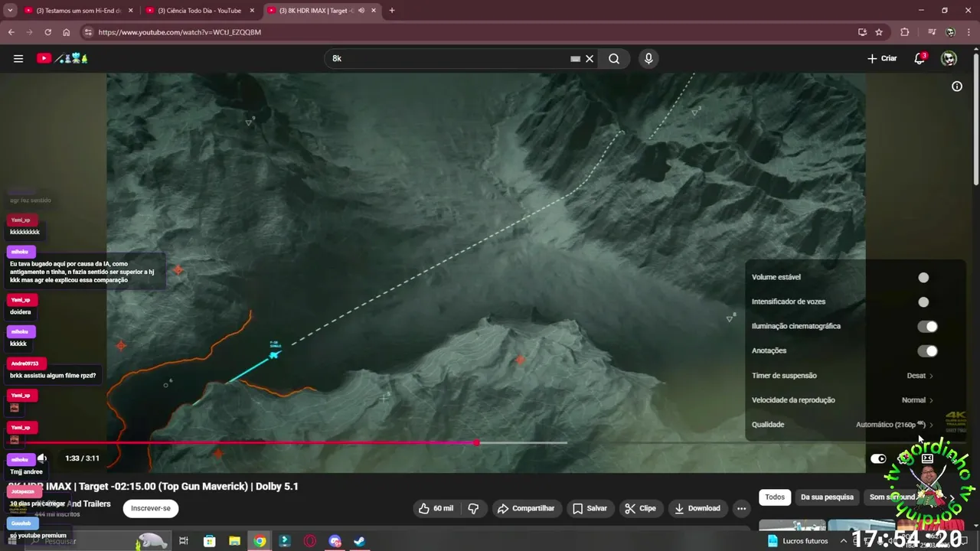Open Opera browser from the taskbar
The width and height of the screenshot is (980, 551).
(310, 541)
